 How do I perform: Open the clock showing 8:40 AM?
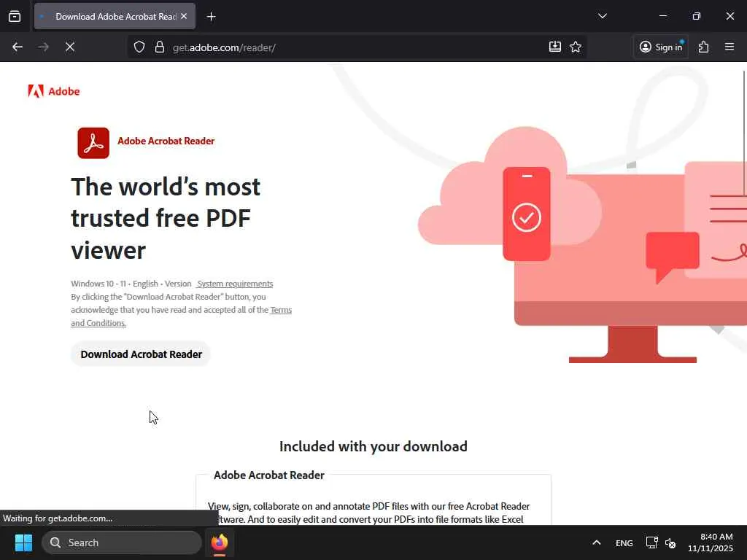711,542
